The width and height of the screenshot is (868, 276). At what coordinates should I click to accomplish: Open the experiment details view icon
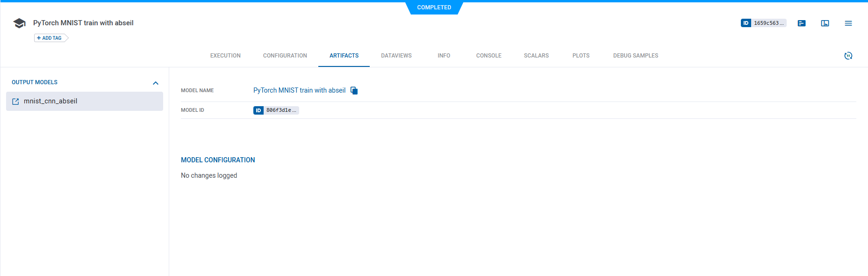[x=802, y=23]
